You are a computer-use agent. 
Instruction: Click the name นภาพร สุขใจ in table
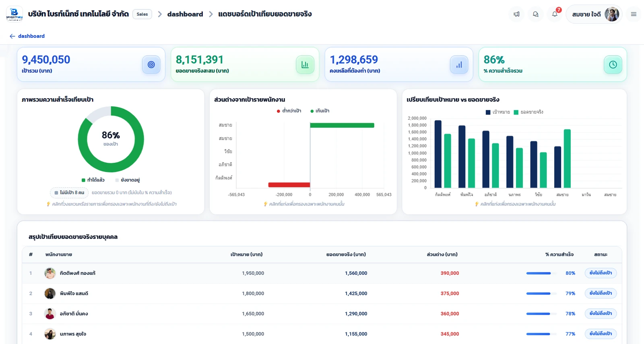click(x=73, y=334)
